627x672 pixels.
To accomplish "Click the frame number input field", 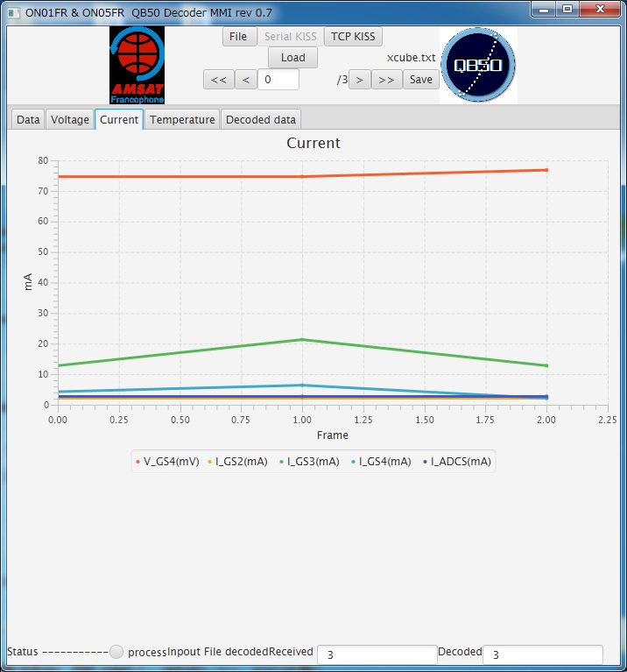I will tap(278, 80).
